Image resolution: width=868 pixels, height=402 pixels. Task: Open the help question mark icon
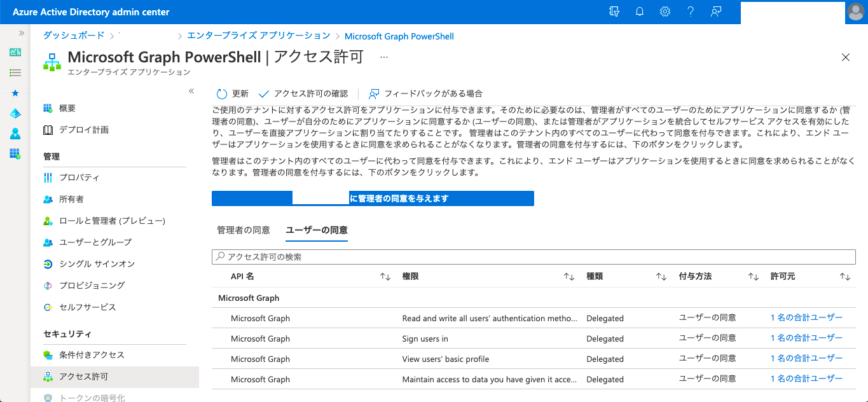click(691, 11)
